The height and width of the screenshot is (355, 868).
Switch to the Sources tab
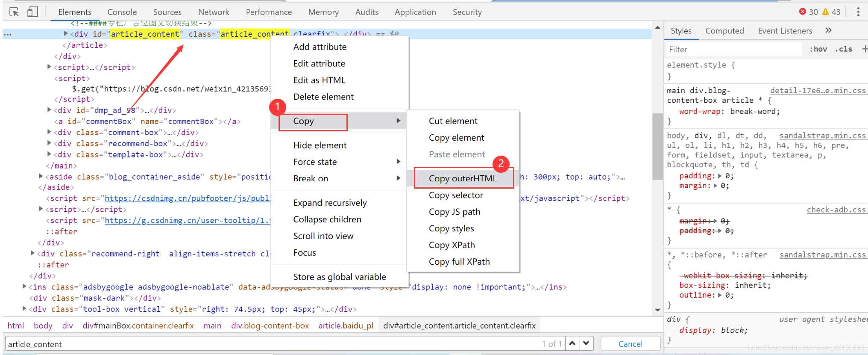coord(167,12)
